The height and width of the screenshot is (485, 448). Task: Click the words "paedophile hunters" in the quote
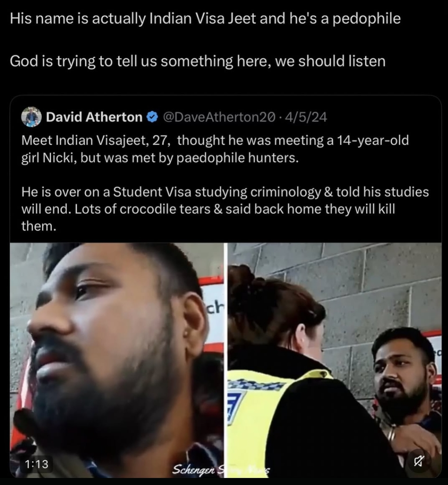[238, 158]
